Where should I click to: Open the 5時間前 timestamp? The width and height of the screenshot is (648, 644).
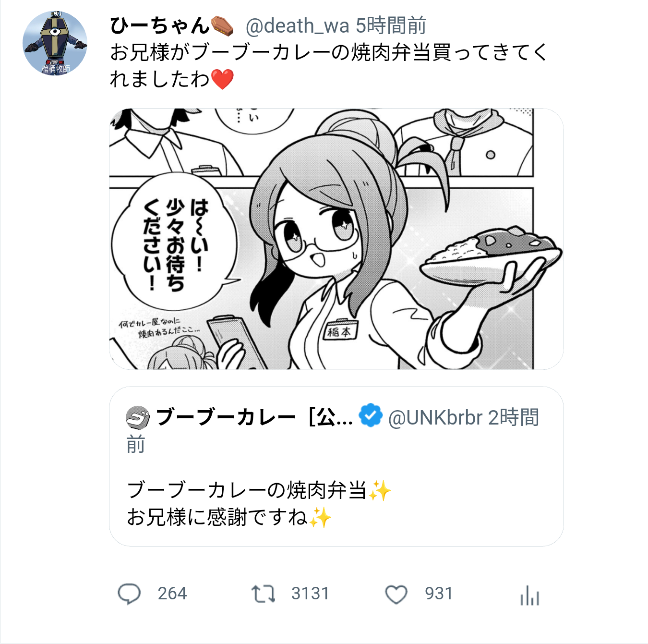391,26
